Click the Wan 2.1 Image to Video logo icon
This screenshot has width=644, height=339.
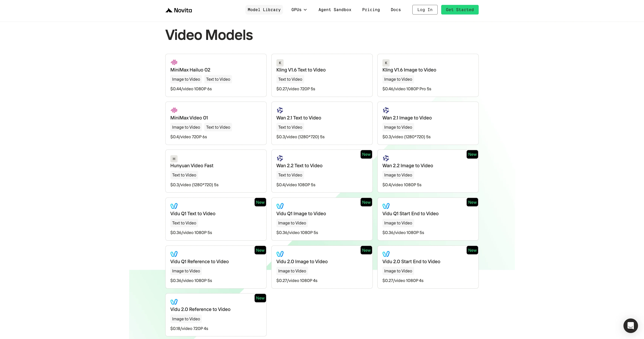386,110
